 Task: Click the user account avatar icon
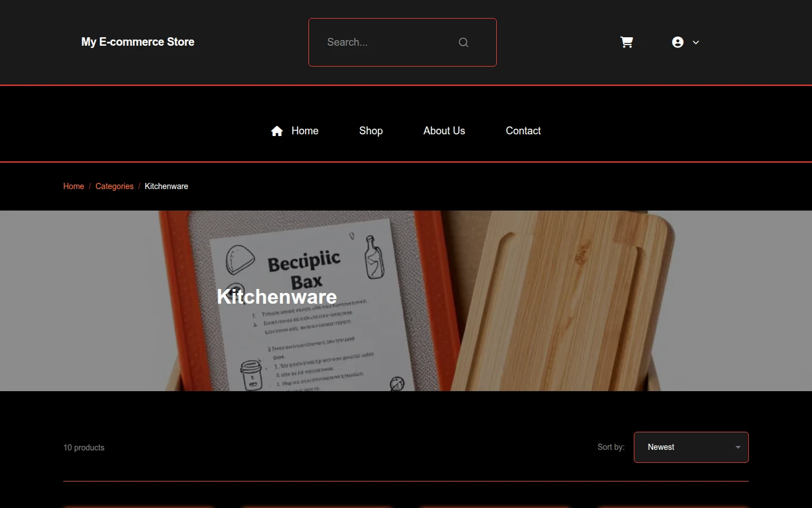pos(678,42)
